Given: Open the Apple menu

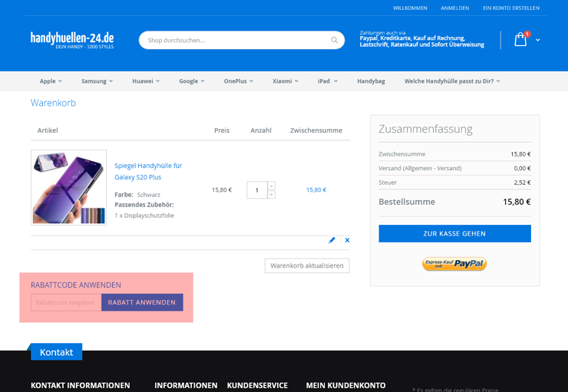Looking at the screenshot, I should coord(51,81).
